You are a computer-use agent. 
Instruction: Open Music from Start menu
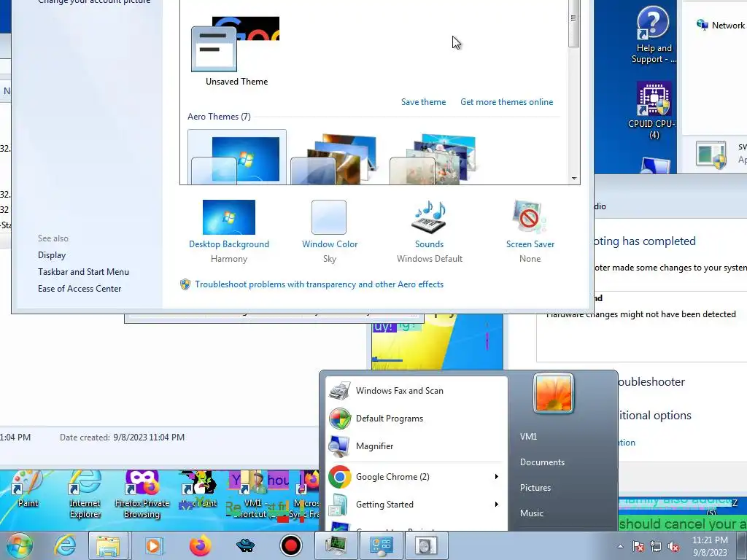coord(531,513)
